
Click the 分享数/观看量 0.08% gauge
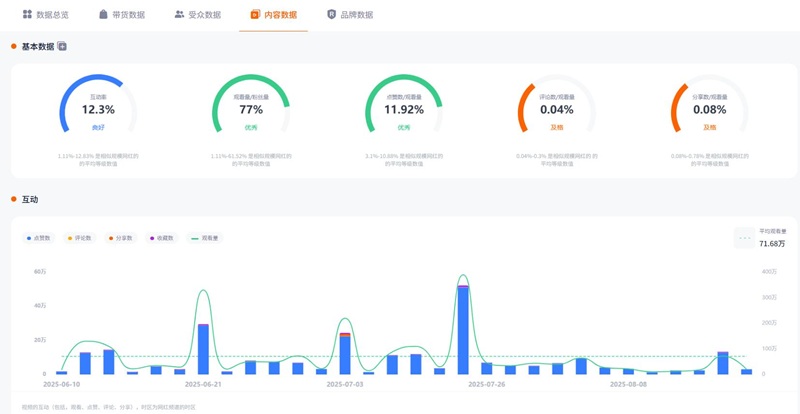pos(709,109)
